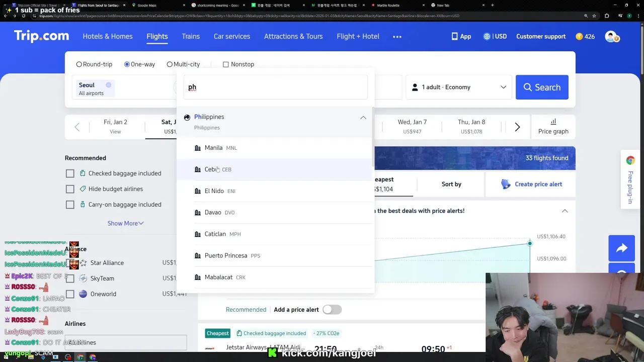The image size is (644, 362).
Task: Open a new browser tab with plus
Action: [492, 5]
